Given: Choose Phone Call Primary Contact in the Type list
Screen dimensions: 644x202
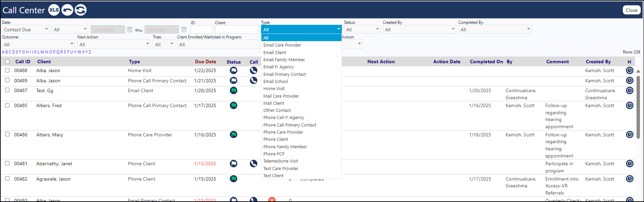Looking at the screenshot, I should 301,125.
